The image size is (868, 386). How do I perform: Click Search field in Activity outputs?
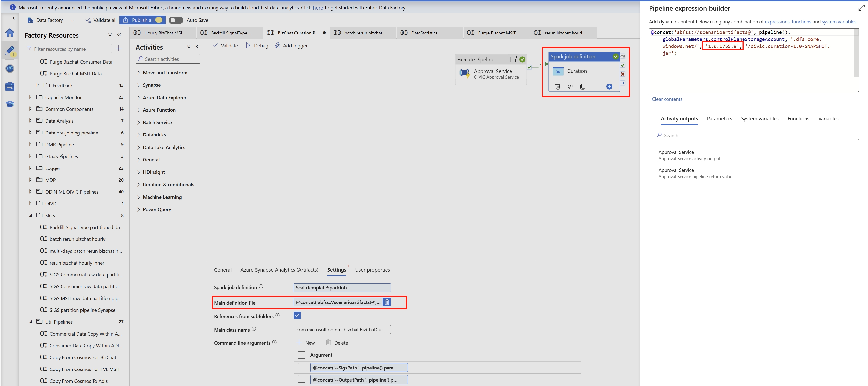click(757, 135)
